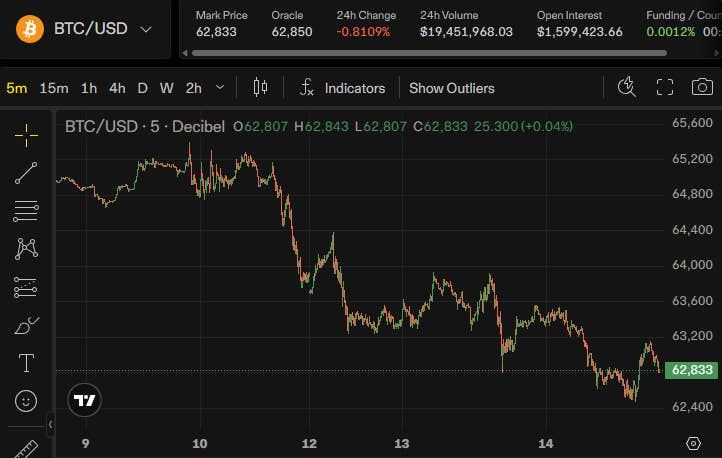Change the candlestick chart style

point(260,87)
